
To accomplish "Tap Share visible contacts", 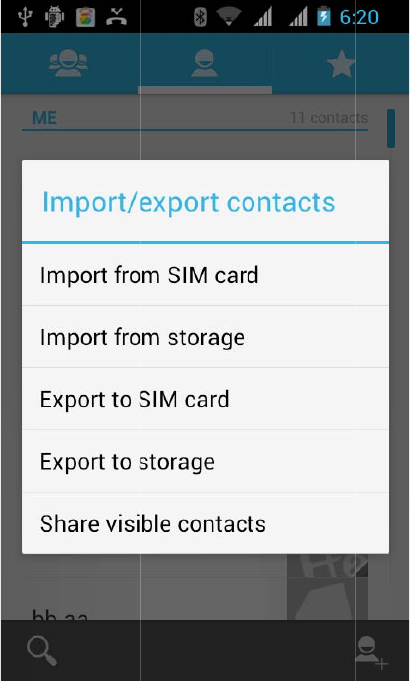I will [x=205, y=523].
